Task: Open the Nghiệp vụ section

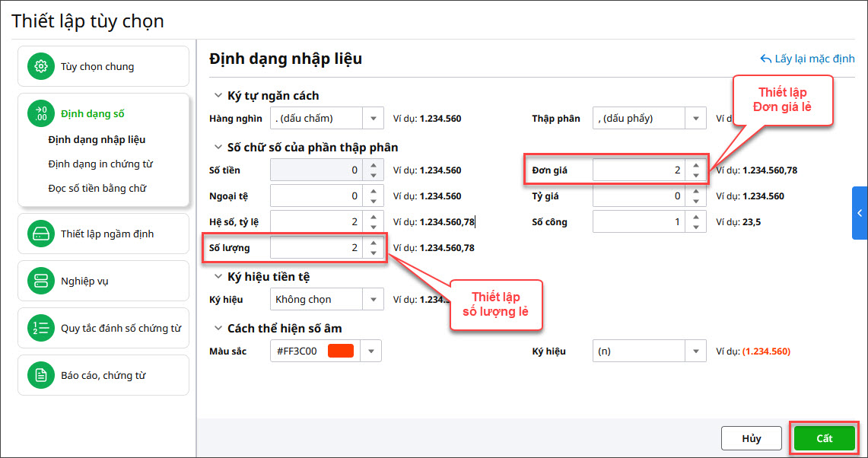Action: (103, 281)
